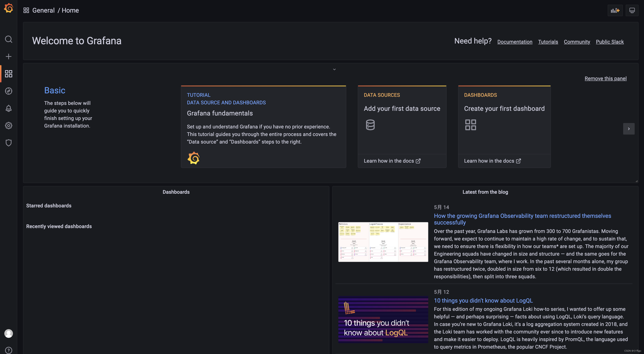
Task: Click General in the breadcrumb
Action: (44, 10)
